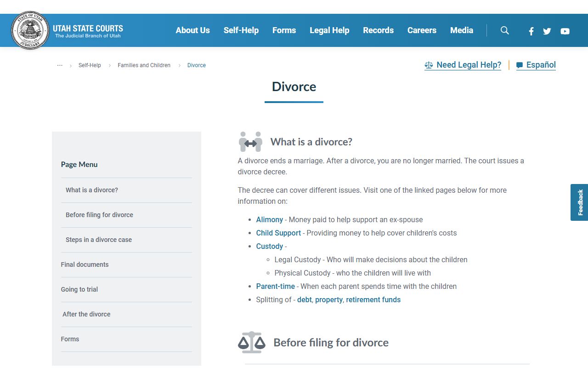Open the Facebook icon in header
The height and width of the screenshot is (368, 588).
531,31
